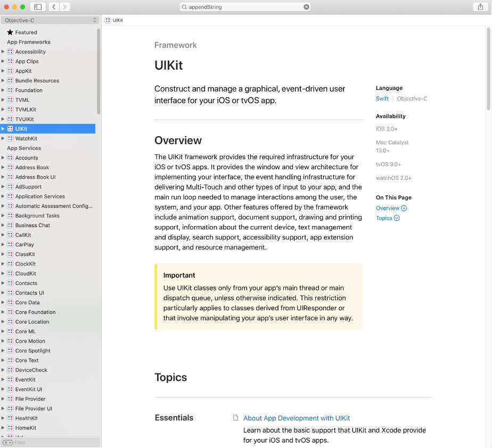
Task: Expand the Core Location disclosure triangle
Action: pos(3,322)
